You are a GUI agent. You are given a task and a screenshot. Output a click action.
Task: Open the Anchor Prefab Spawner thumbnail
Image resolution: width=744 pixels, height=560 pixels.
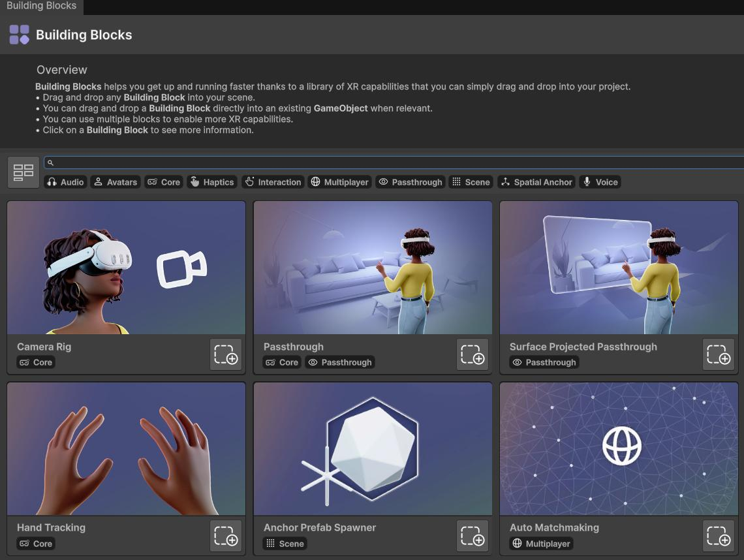pos(373,449)
